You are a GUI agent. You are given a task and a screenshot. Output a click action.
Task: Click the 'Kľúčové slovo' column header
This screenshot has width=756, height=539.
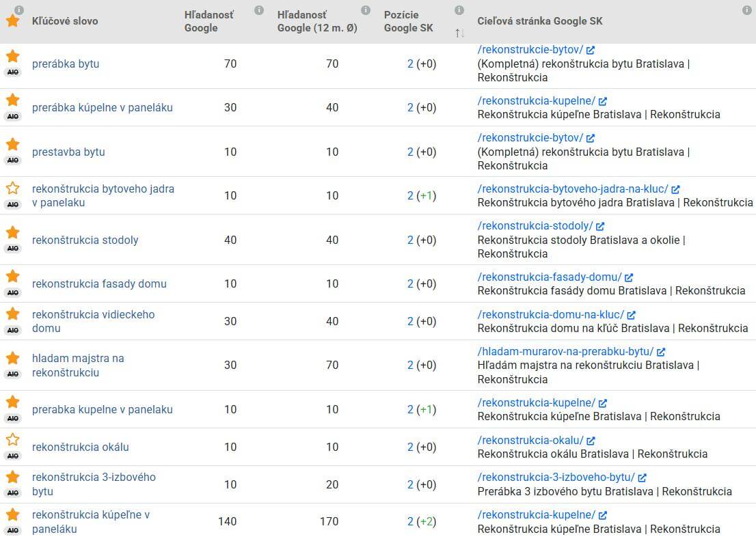point(65,21)
